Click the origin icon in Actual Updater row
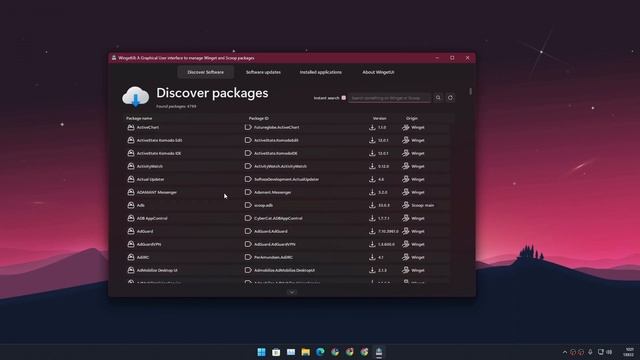 (x=406, y=180)
